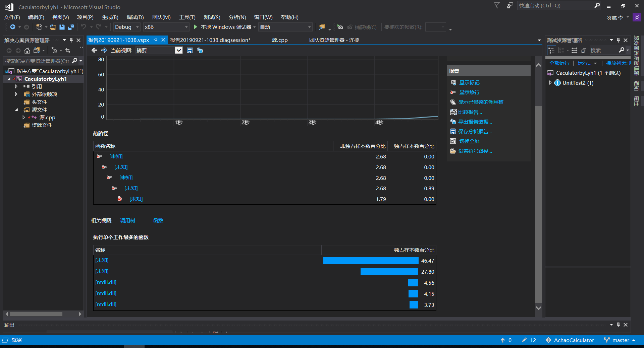This screenshot has width=644, height=348.
Task: Click the expand-all lines icon in Test Explorer
Action: click(x=574, y=50)
